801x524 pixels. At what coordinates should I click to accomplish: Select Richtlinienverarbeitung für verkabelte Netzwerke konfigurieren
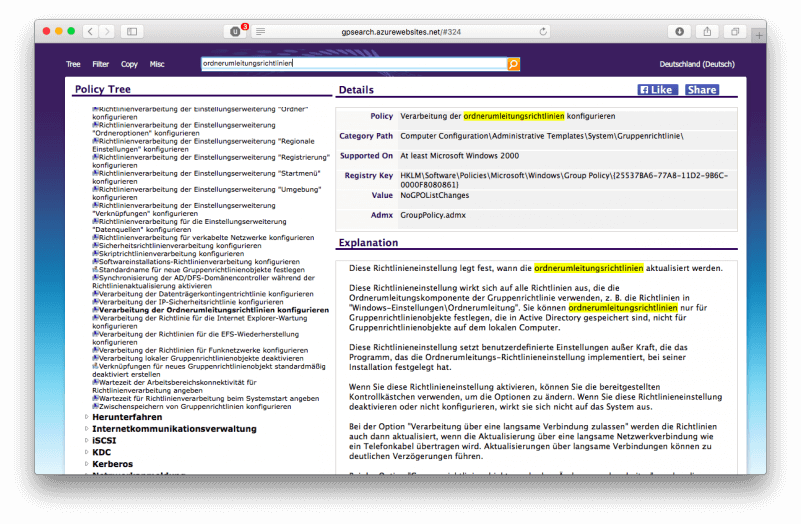click(x=203, y=237)
